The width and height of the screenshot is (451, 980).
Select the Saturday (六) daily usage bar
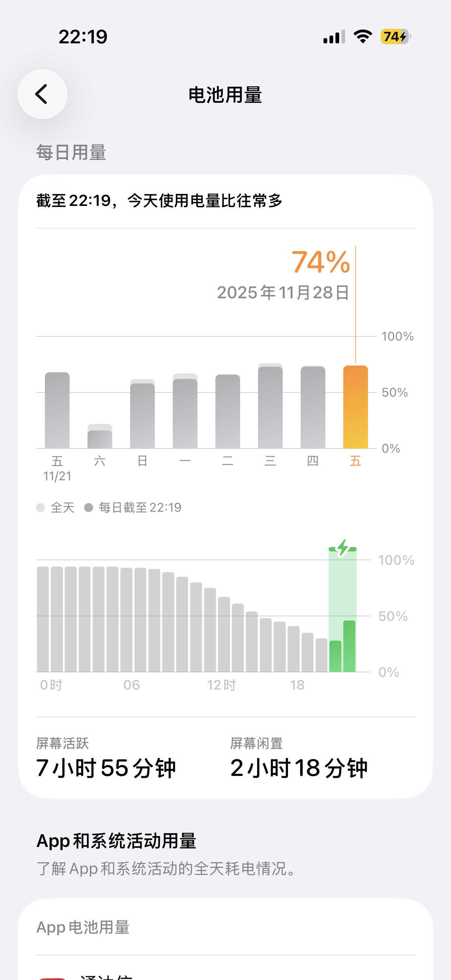(x=100, y=438)
